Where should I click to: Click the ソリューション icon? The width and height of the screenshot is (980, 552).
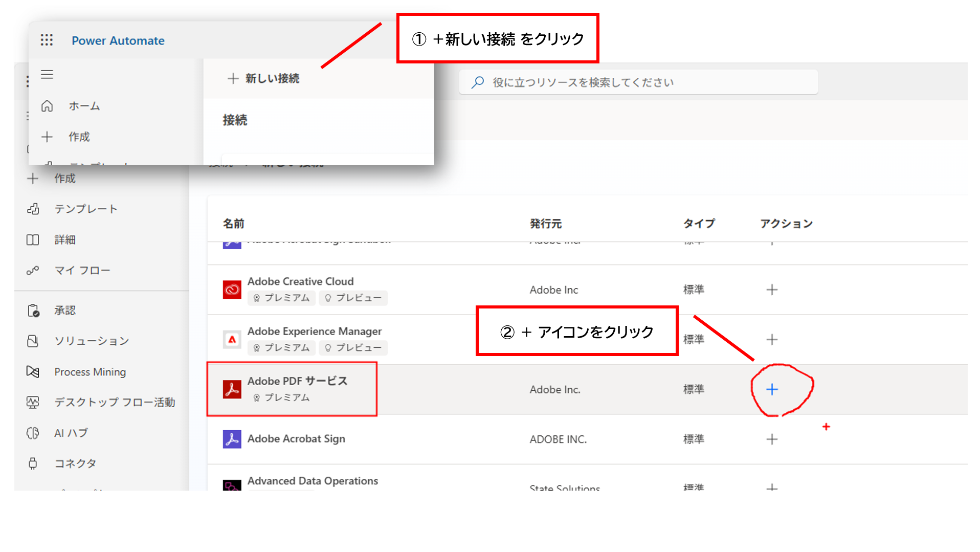tap(33, 341)
